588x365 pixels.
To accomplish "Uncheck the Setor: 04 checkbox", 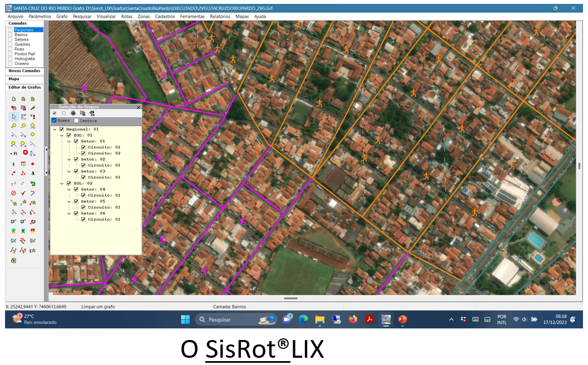I will [x=76, y=189].
